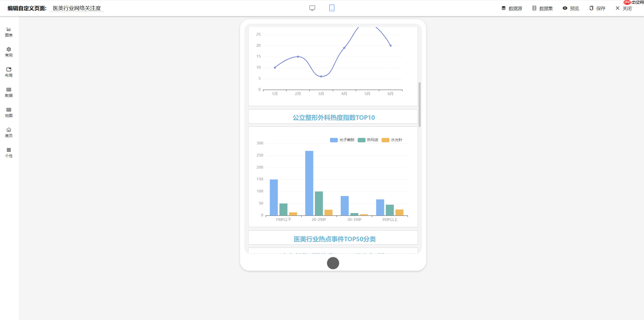Click the 首页 home sidebar icon
This screenshot has width=644, height=320.
[9, 133]
